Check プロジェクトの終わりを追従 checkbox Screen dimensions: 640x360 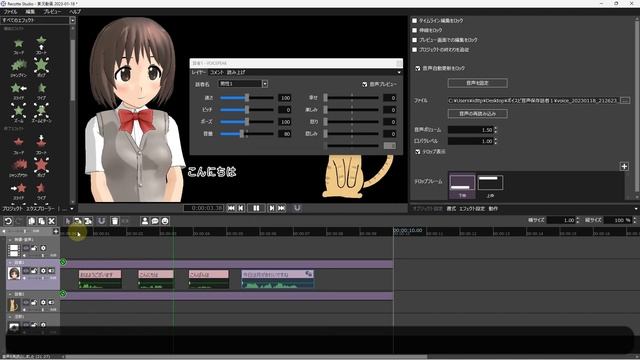(415, 50)
